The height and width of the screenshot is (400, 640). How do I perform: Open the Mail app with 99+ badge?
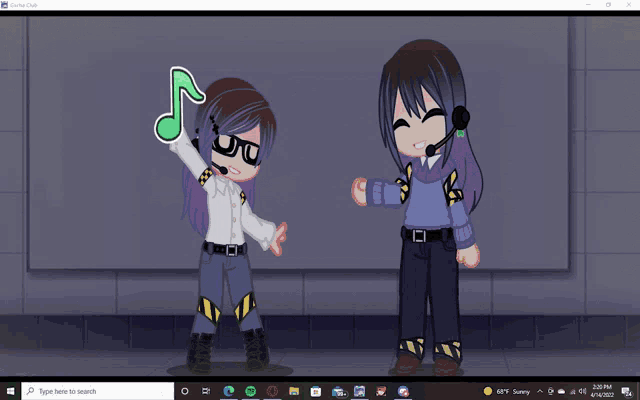pos(339,391)
